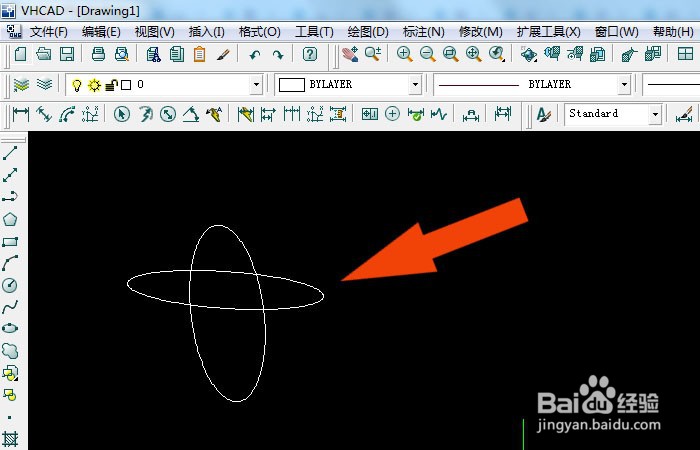Select the Linear Dimension tool

pos(21,114)
